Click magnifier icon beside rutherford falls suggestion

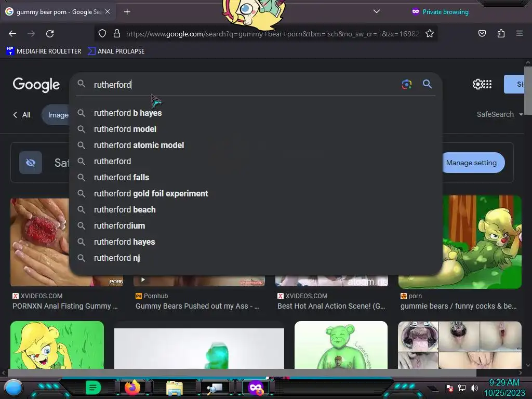coord(81,177)
